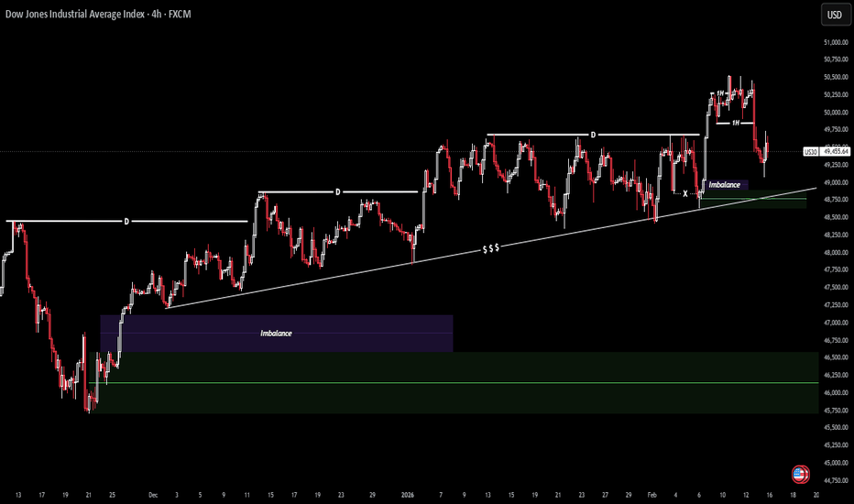The height and width of the screenshot is (504, 854).
Task: Click the 45,500.00 price axis label
Action: pyautogui.click(x=836, y=428)
